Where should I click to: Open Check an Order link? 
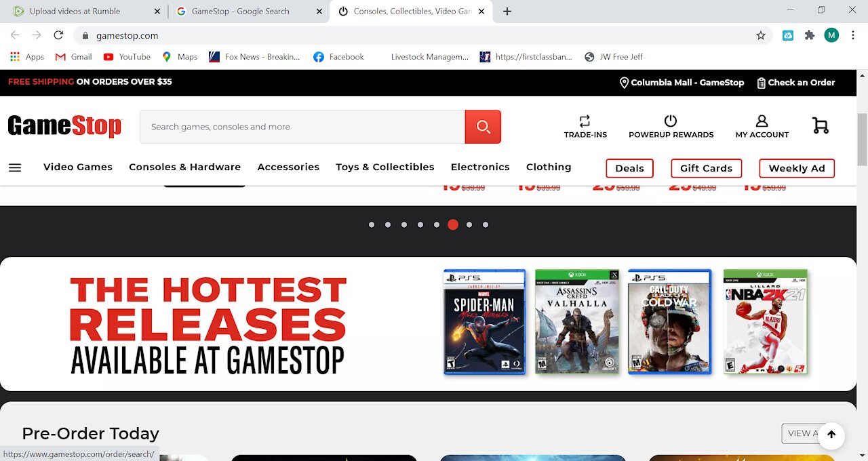coord(795,83)
